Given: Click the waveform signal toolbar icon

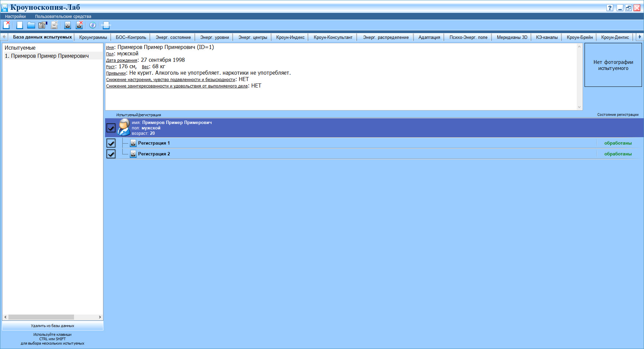Looking at the screenshot, I should coord(106,25).
